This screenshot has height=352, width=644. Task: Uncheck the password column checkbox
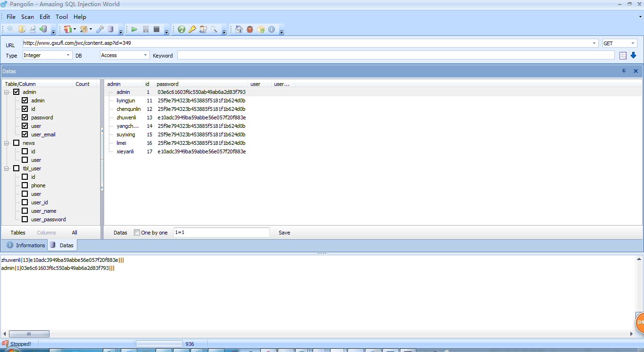coord(25,117)
